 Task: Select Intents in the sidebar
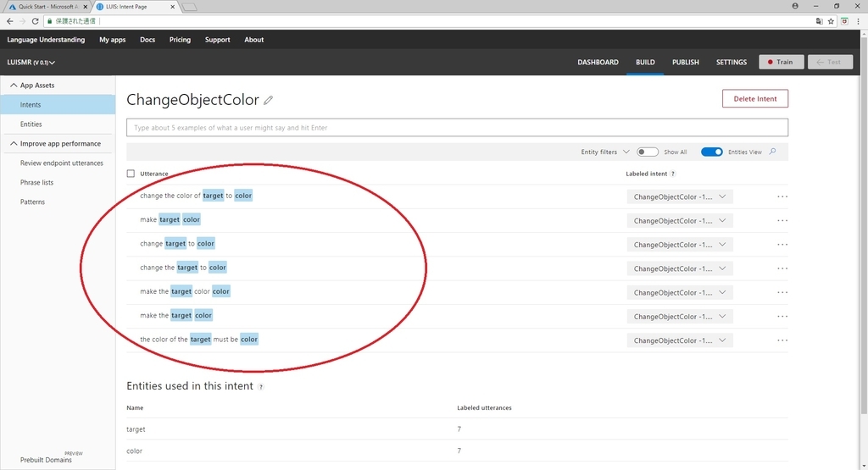(58, 104)
